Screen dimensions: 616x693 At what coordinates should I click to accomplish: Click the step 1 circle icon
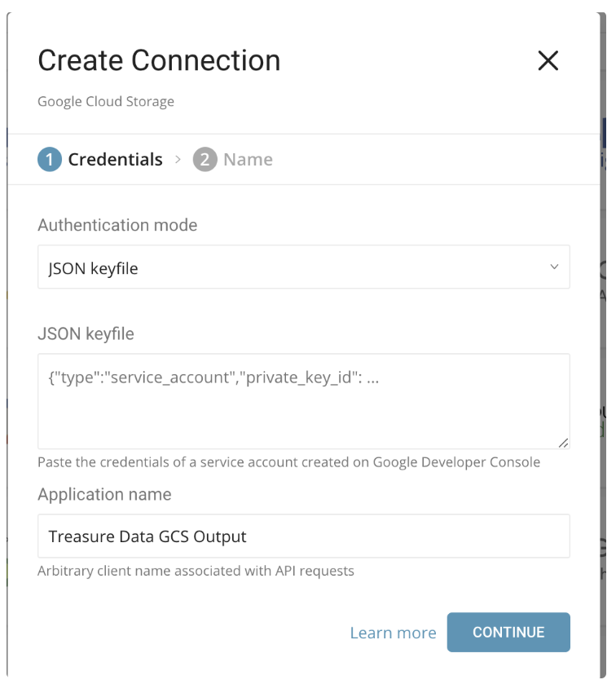point(50,160)
